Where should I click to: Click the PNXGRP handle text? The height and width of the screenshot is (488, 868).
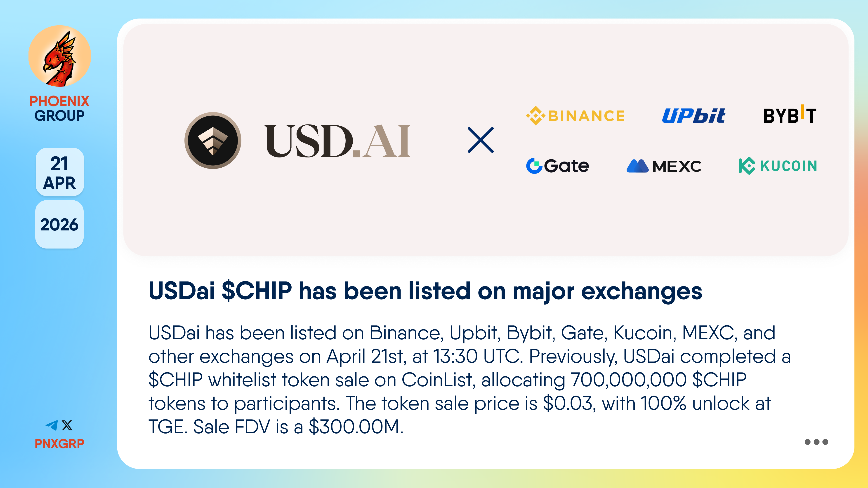coord(60,443)
